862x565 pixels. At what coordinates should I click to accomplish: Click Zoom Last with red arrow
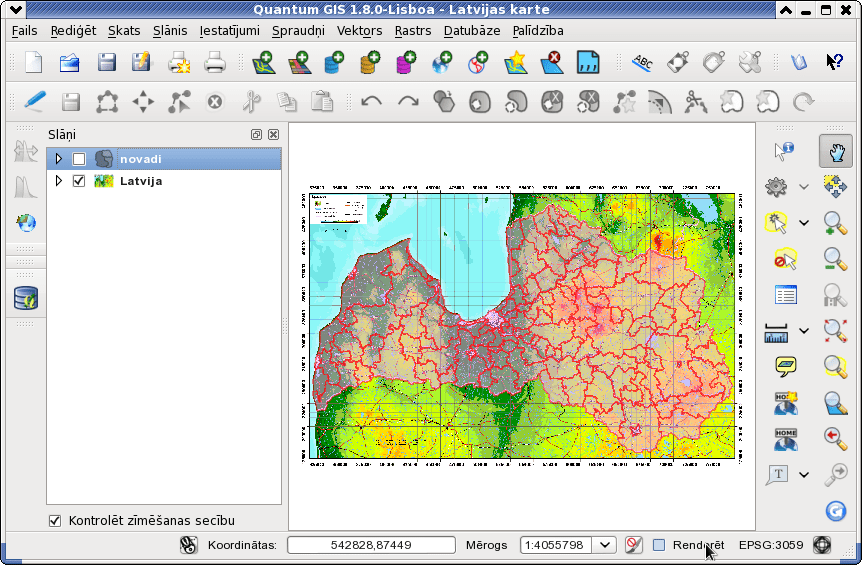836,439
